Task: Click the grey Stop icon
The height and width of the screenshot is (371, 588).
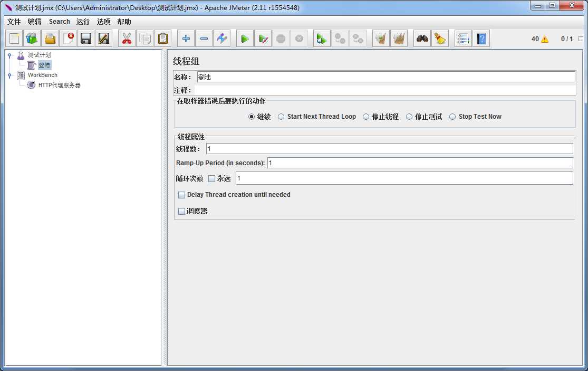Action: tap(281, 39)
